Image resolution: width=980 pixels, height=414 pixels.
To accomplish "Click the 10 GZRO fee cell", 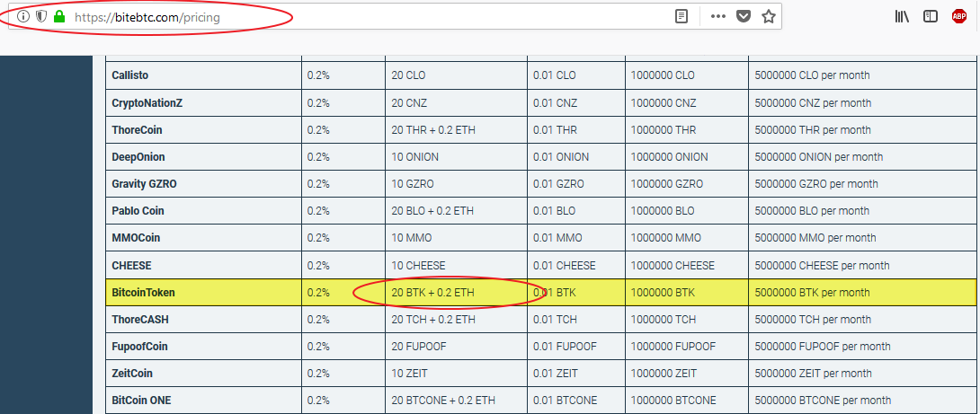I will tap(456, 183).
